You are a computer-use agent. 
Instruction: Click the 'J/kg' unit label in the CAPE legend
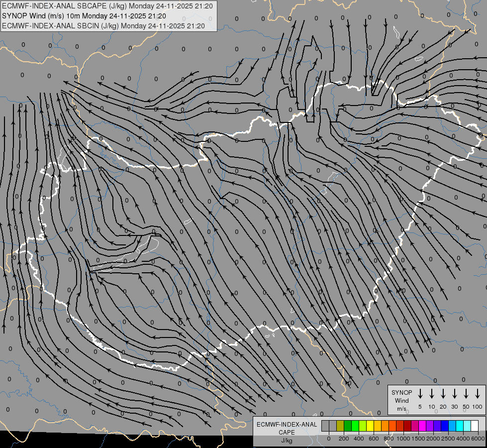coord(287,441)
